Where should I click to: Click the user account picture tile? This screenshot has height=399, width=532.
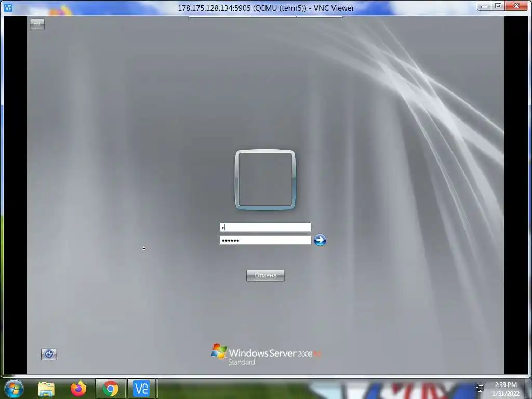pyautogui.click(x=265, y=179)
